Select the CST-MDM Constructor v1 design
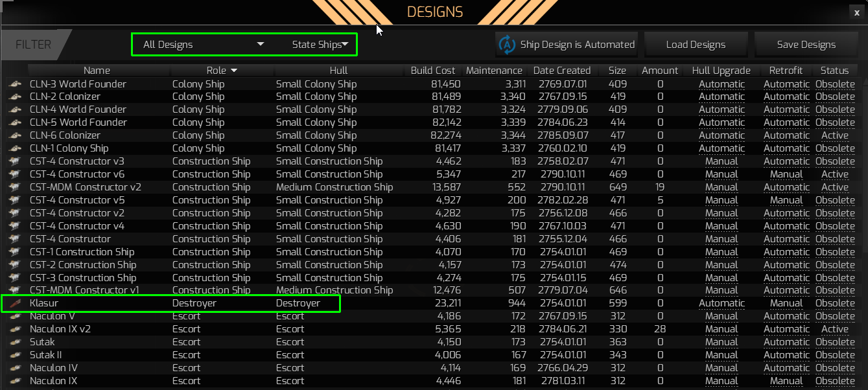This screenshot has height=390, width=868. (x=84, y=290)
